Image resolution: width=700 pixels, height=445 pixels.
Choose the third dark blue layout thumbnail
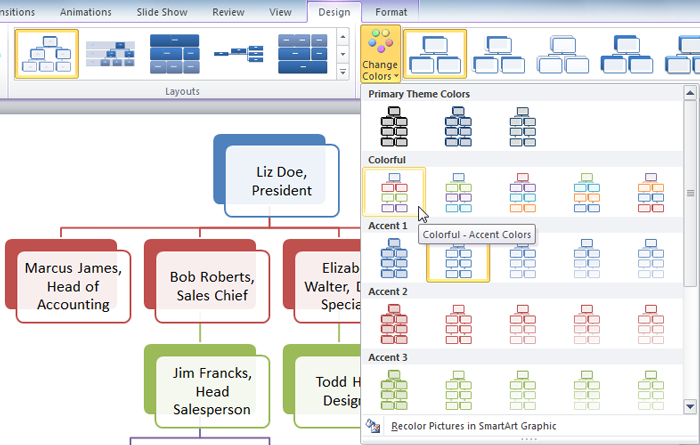(x=174, y=54)
